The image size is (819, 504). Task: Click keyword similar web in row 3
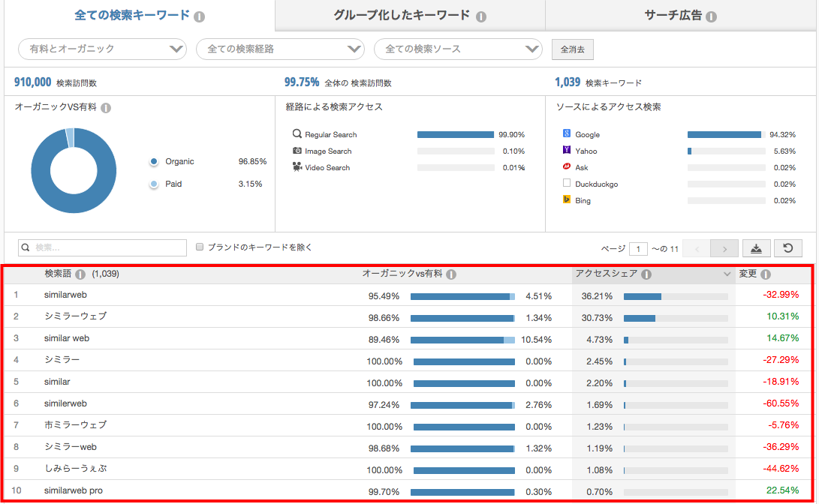click(x=67, y=338)
